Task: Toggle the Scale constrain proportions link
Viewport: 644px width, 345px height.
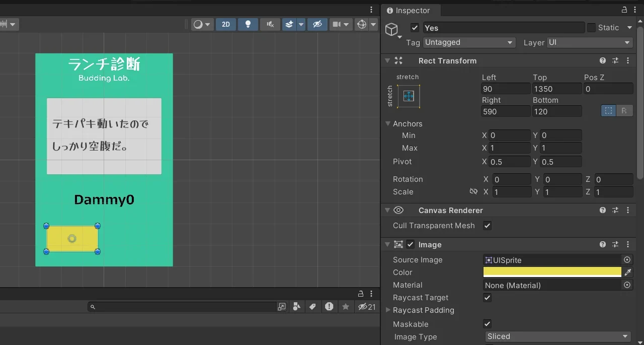Action: (473, 192)
